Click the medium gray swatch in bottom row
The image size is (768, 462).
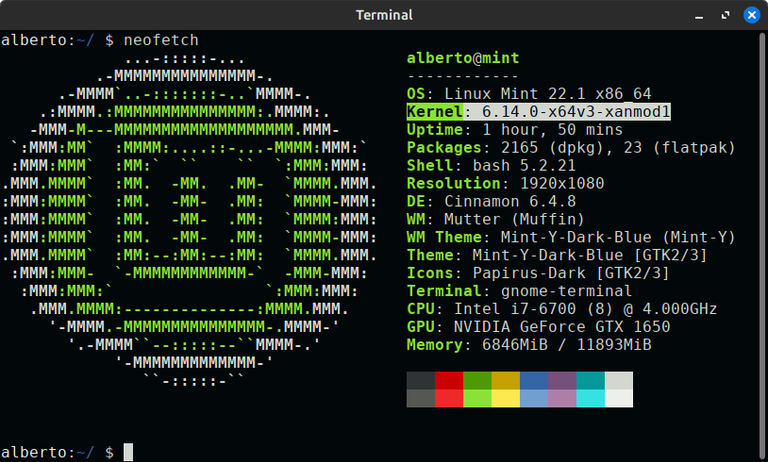point(421,398)
